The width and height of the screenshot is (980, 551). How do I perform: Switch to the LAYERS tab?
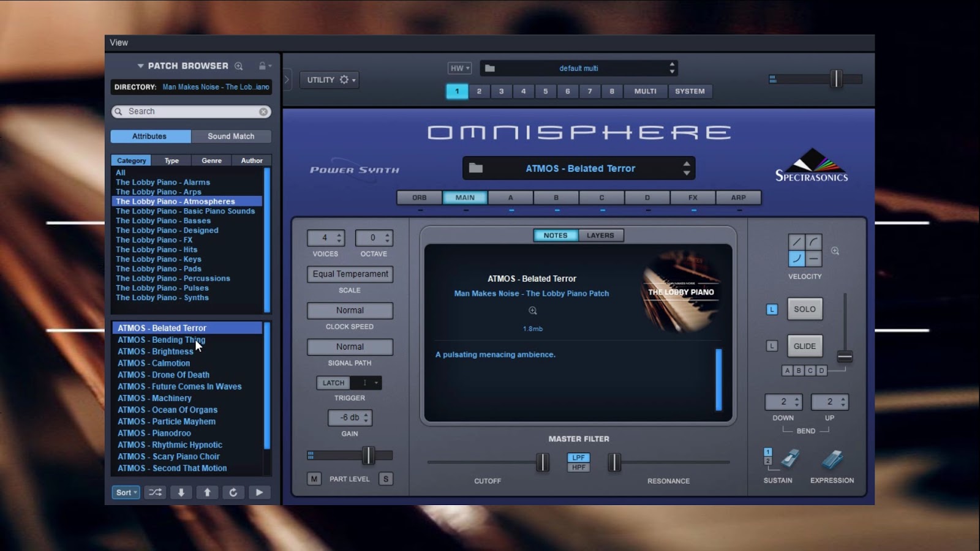click(601, 235)
